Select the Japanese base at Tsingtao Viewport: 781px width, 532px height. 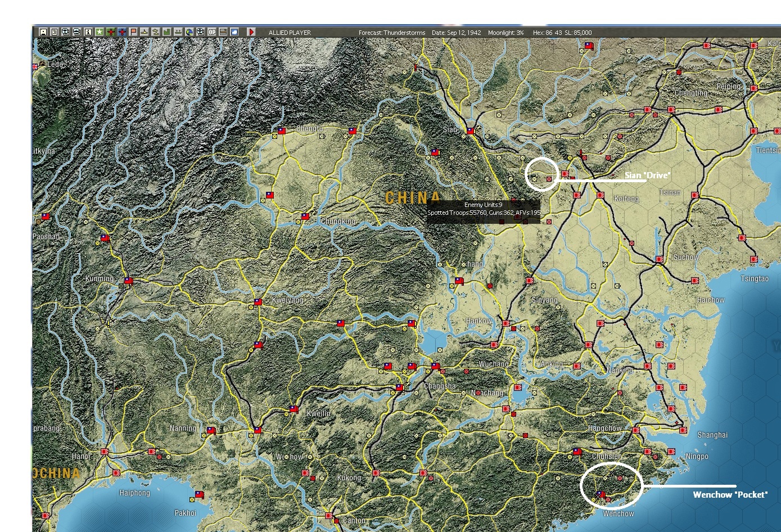754,260
